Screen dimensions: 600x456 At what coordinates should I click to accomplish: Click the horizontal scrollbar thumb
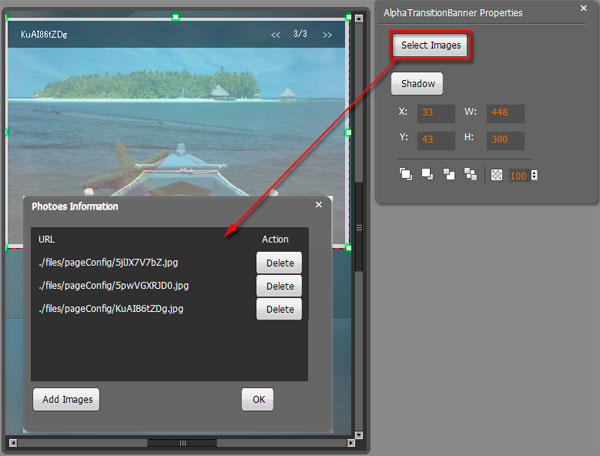[x=182, y=442]
